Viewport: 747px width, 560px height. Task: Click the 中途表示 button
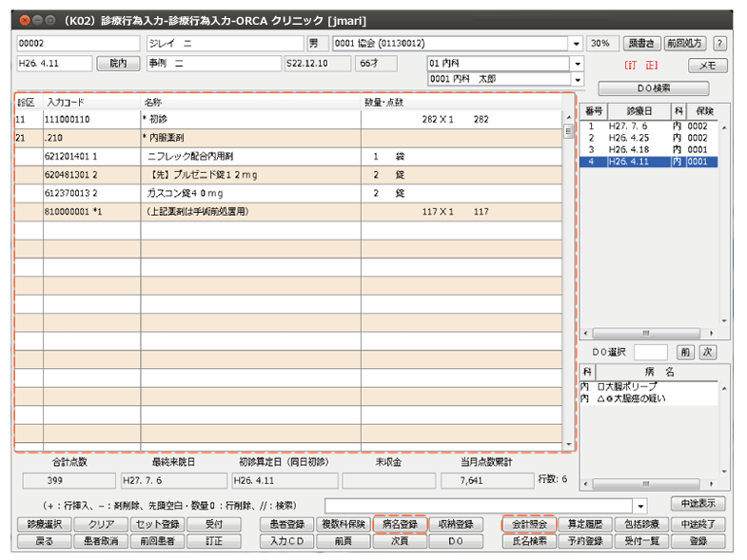[x=698, y=503]
